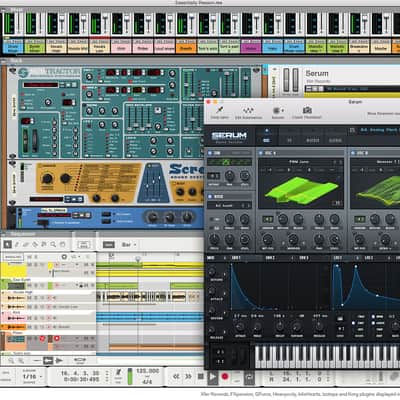Viewport: 400px width, 400px height.
Task: Click the red record transport button
Action: click(225, 376)
